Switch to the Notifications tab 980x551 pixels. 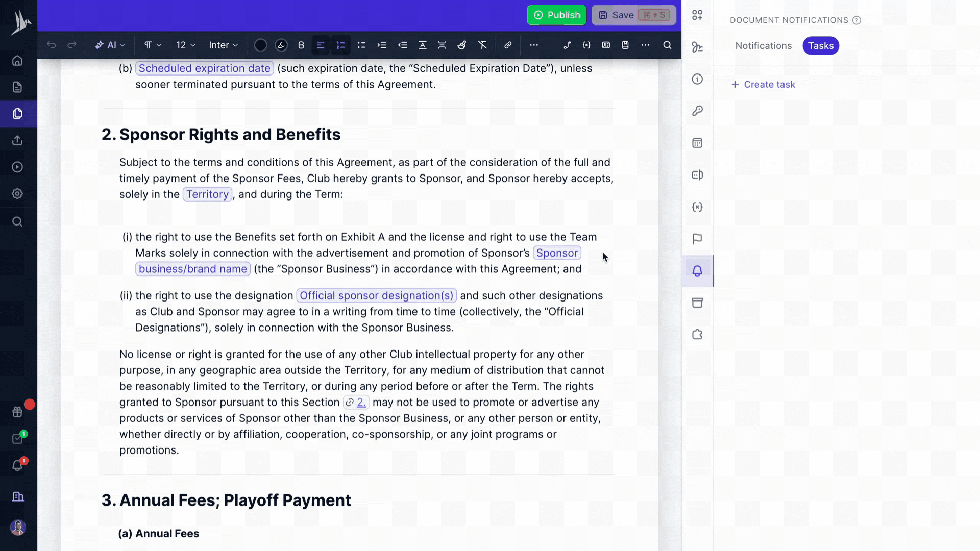pyautogui.click(x=763, y=45)
